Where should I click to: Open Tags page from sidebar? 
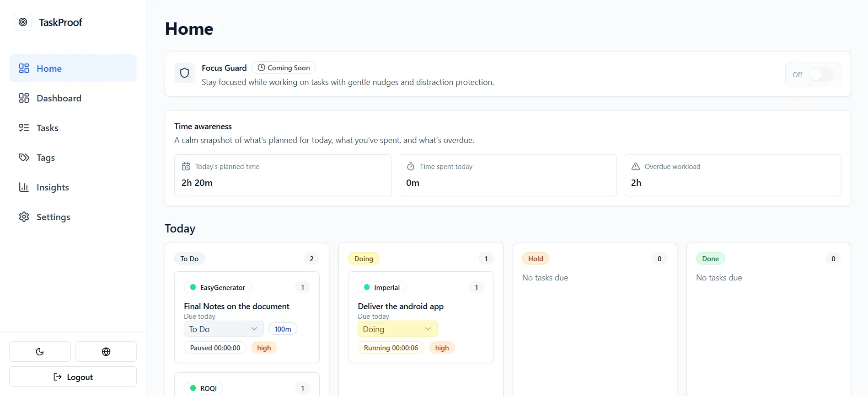click(x=73, y=158)
